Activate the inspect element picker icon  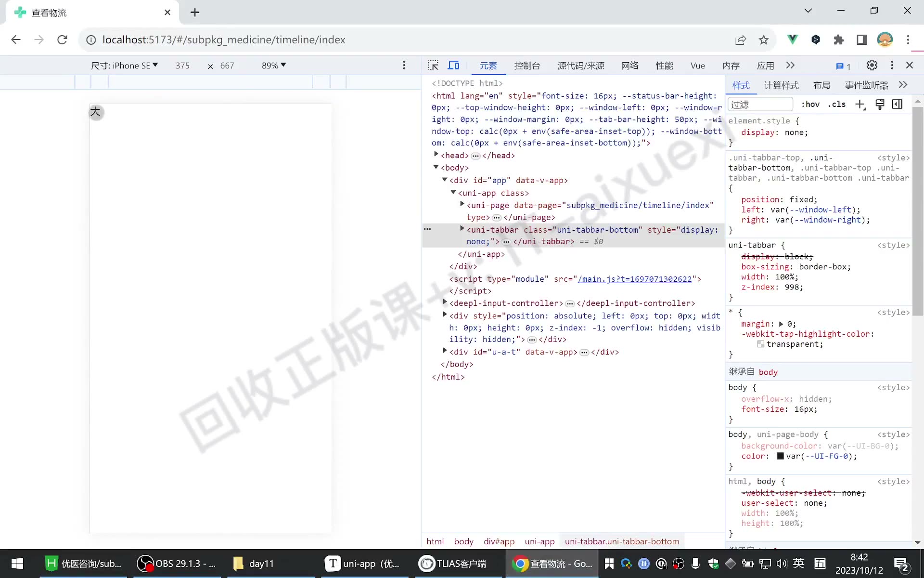(433, 66)
